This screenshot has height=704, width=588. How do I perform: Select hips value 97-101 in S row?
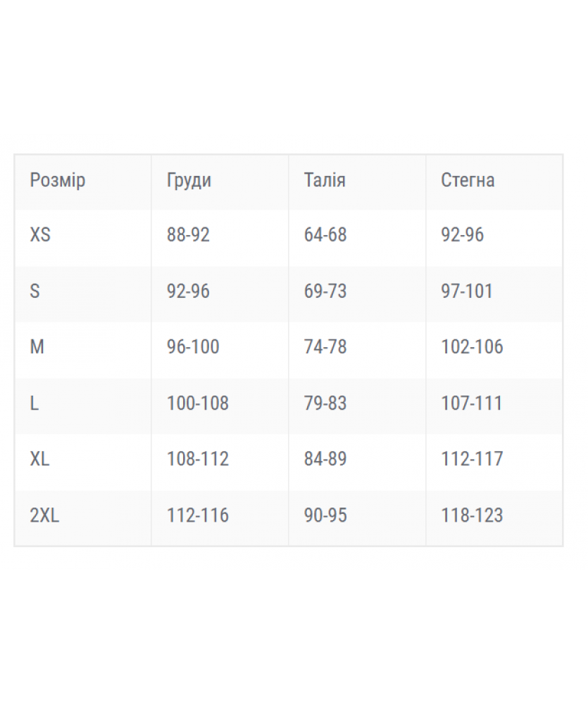[x=467, y=291]
